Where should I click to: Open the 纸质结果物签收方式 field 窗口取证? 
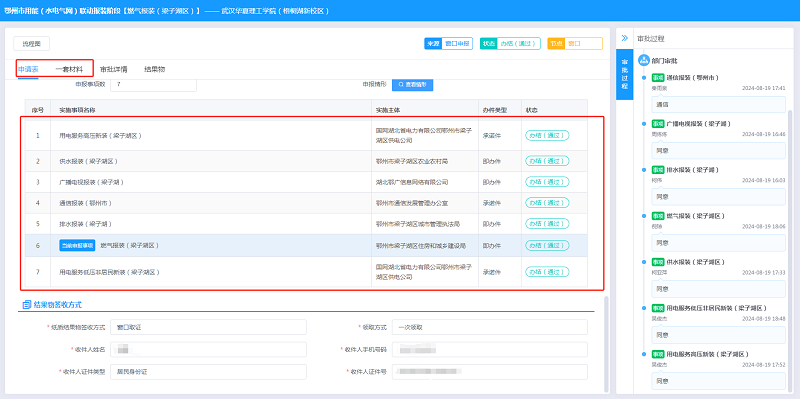tap(209, 327)
